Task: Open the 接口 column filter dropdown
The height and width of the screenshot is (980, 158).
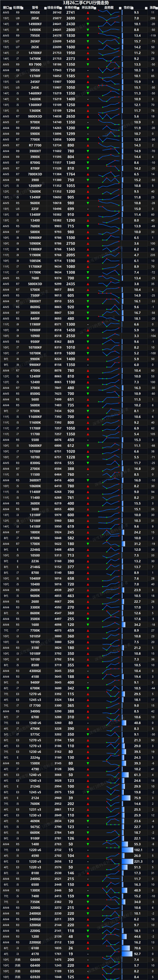Action: point(11,8)
